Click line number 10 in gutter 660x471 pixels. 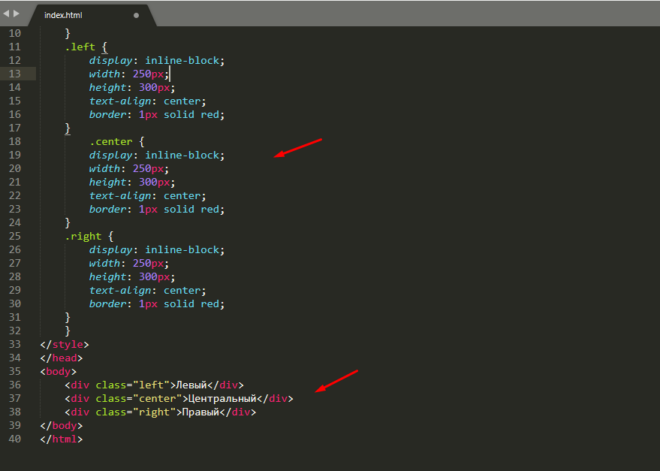click(x=15, y=33)
